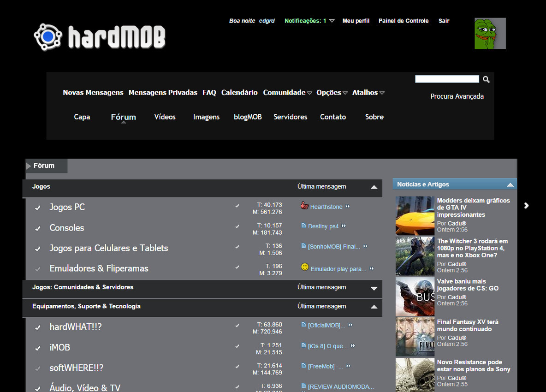Go to last post arrow after Hearthstone
The width and height of the screenshot is (546, 392).
coord(348,207)
